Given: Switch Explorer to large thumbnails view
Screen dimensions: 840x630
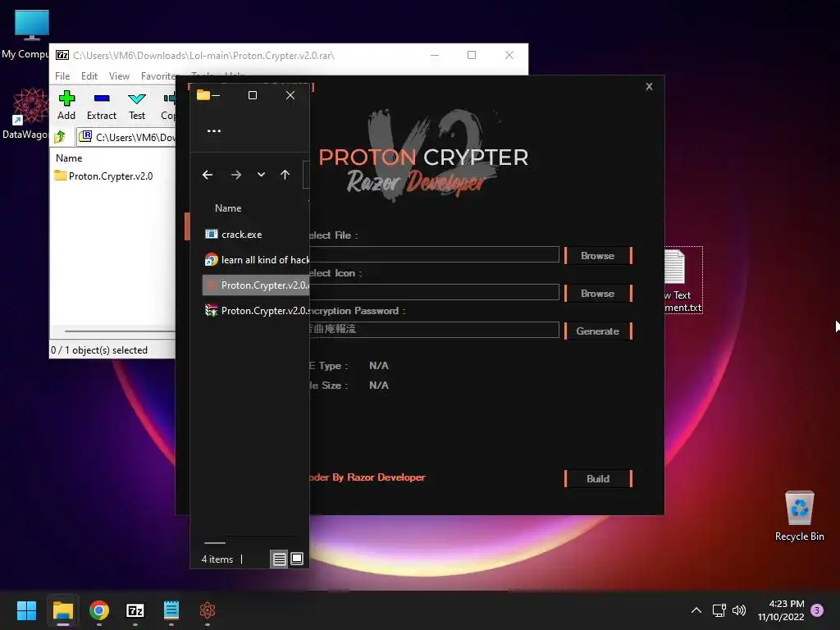Looking at the screenshot, I should 297,559.
